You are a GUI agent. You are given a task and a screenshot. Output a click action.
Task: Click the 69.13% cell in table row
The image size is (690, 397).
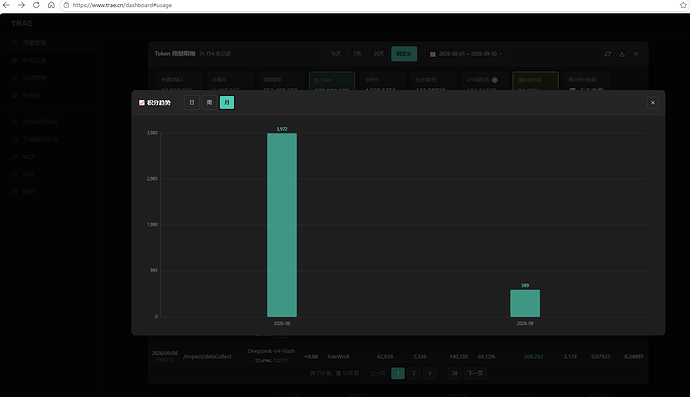tap(486, 357)
